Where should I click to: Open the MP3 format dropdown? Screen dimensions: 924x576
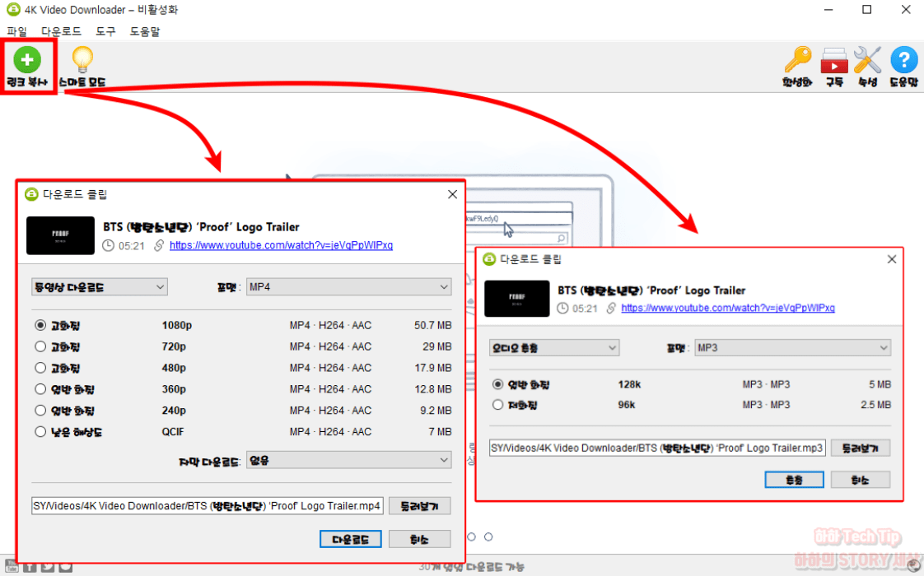[x=793, y=347]
